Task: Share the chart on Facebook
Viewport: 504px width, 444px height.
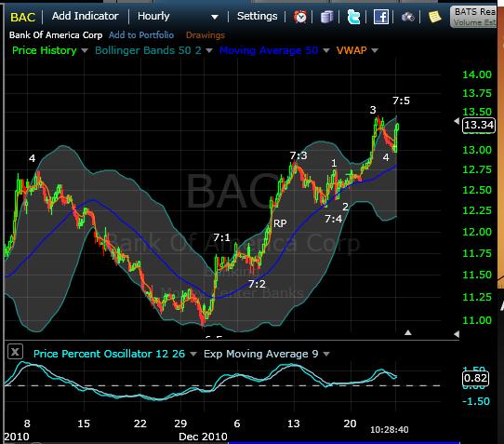Action: pos(381,17)
